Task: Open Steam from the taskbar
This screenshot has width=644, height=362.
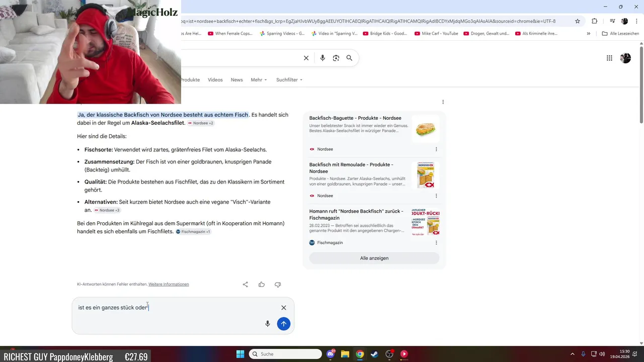Action: click(374, 354)
